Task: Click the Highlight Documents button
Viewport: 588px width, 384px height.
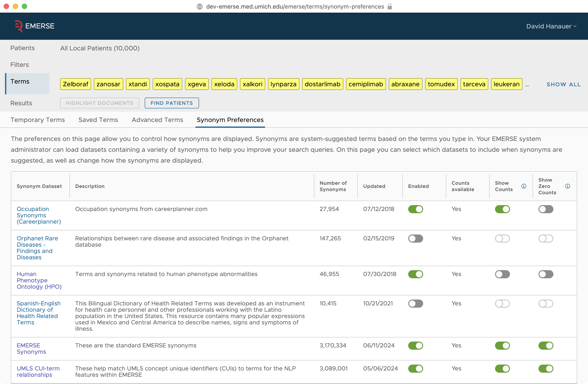Action: [x=100, y=103]
